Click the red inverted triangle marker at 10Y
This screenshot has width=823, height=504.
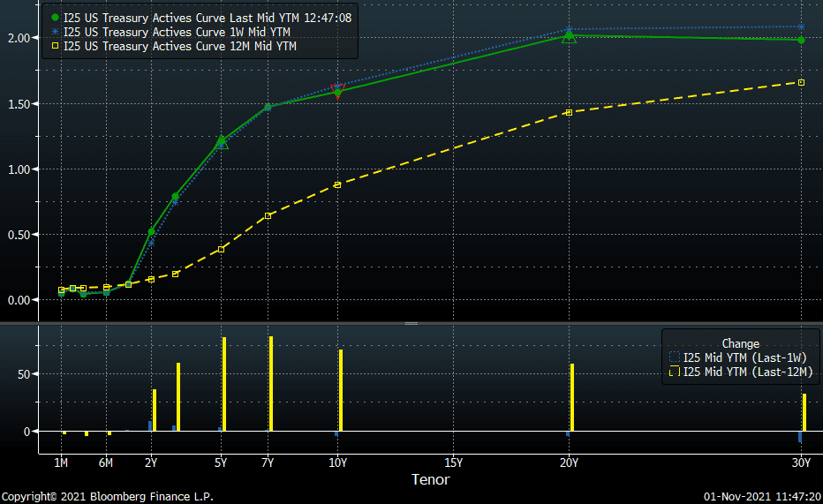point(338,91)
